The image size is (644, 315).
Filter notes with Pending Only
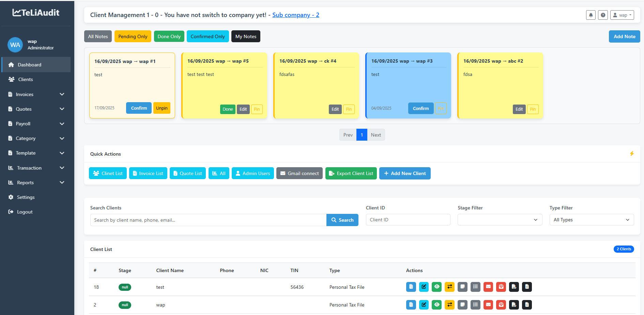133,36
